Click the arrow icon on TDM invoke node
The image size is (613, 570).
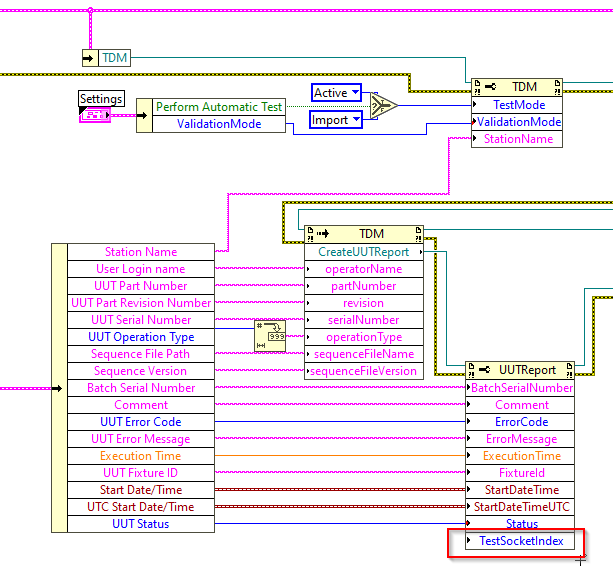[323, 234]
